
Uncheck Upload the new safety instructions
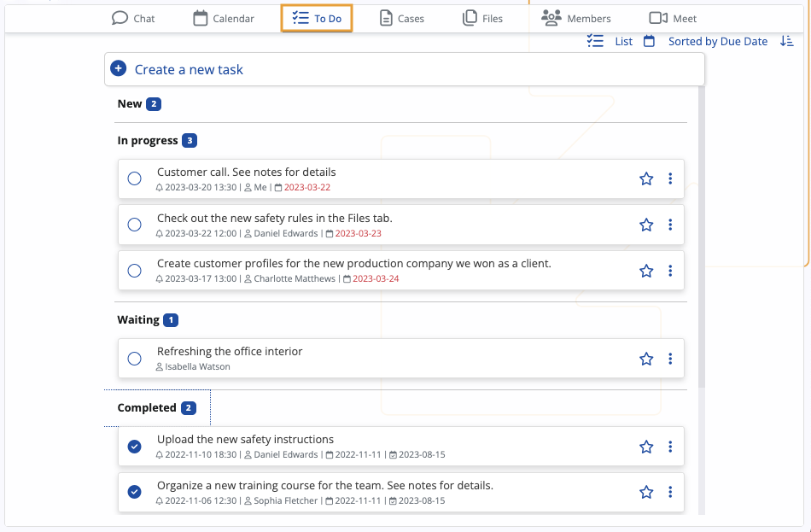135,446
